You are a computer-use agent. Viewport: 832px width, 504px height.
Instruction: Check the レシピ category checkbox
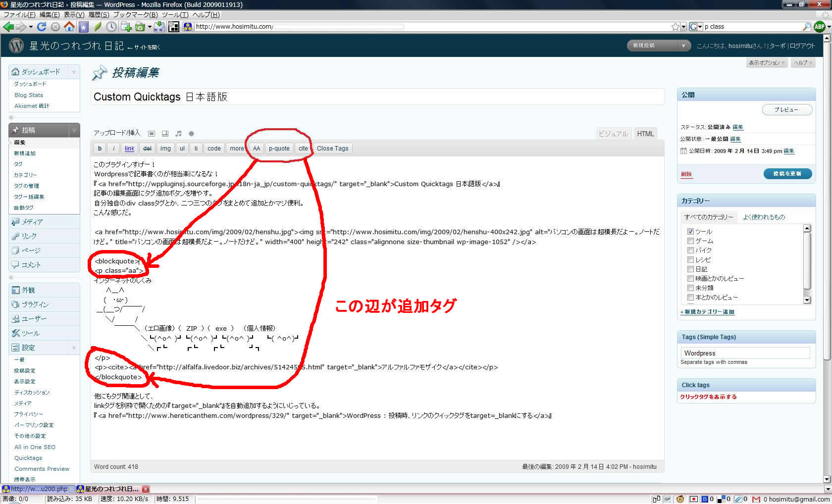click(690, 260)
